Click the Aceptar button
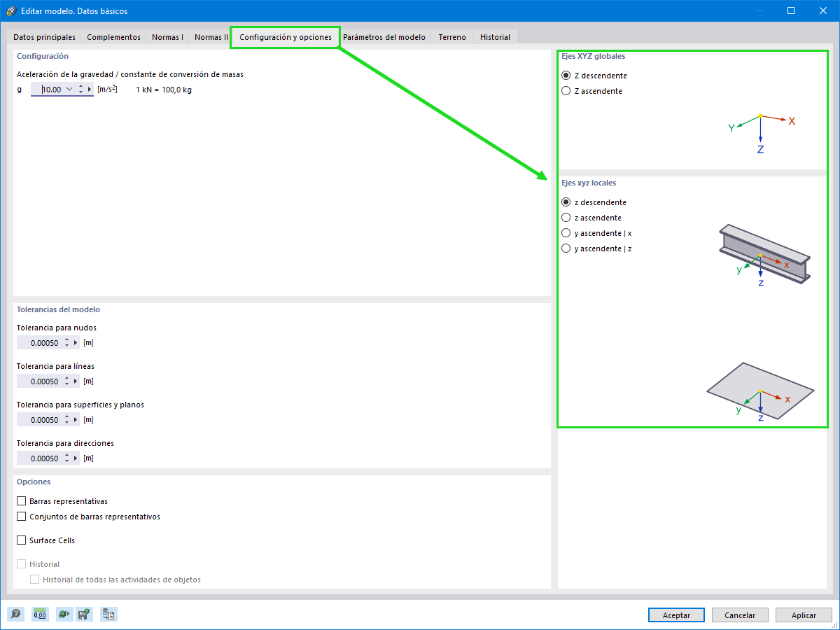 click(676, 615)
